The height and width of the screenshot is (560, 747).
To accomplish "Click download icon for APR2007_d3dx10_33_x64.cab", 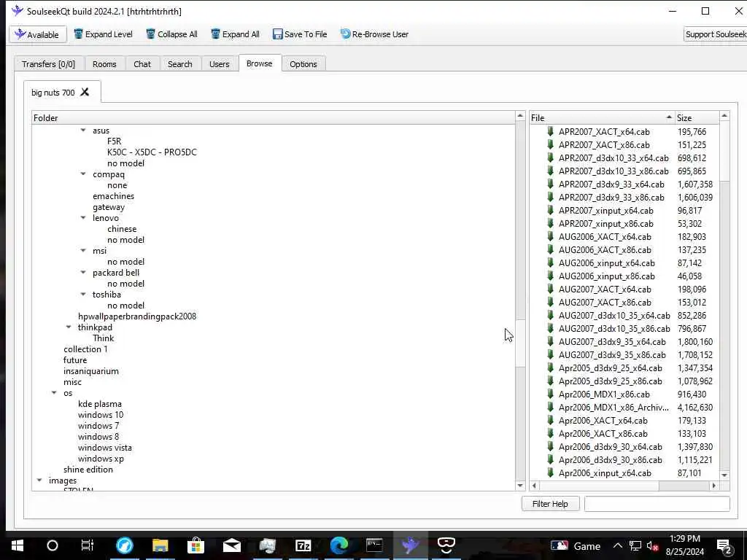I will (x=550, y=157).
